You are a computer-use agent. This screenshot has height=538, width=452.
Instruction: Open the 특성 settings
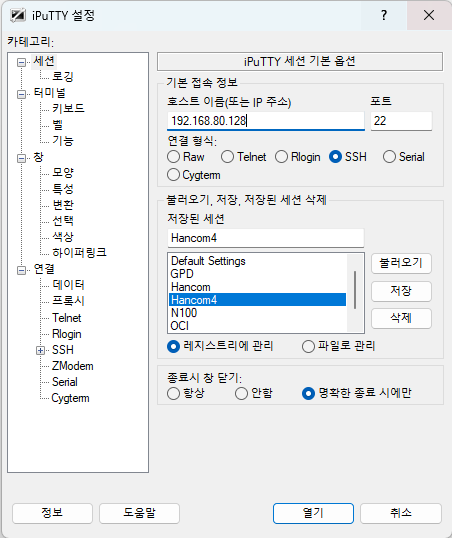63,189
